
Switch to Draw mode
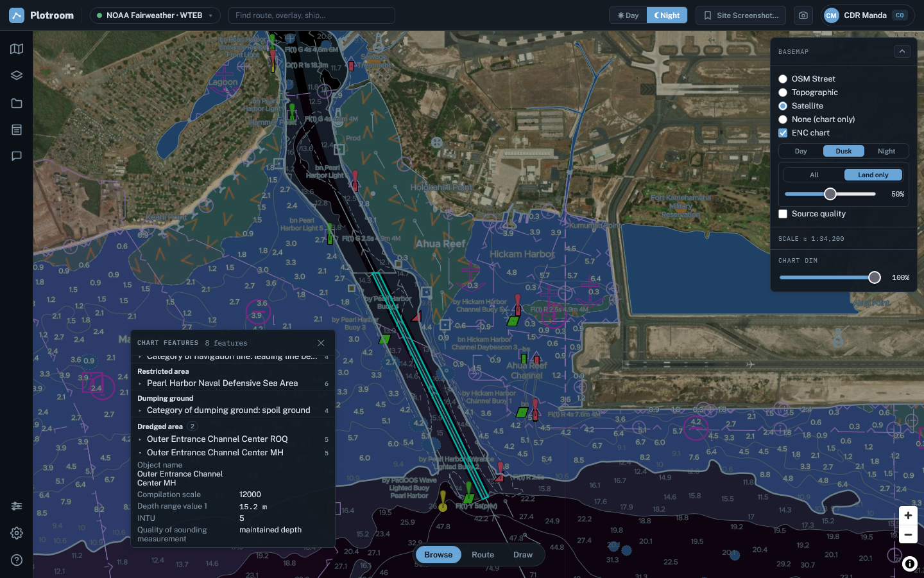tap(523, 555)
